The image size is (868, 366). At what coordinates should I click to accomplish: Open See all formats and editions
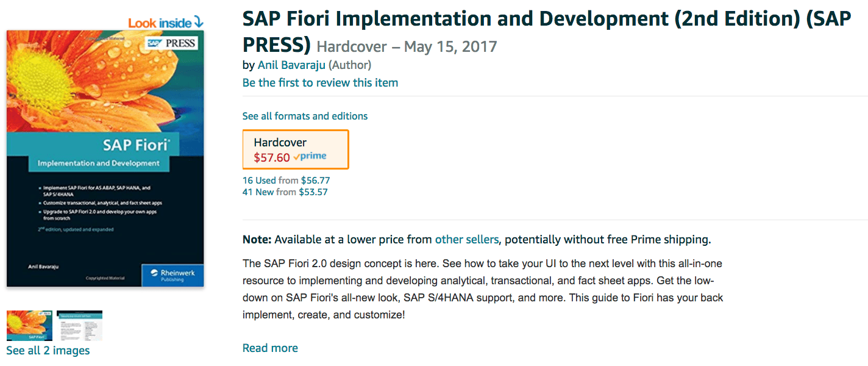(x=305, y=116)
